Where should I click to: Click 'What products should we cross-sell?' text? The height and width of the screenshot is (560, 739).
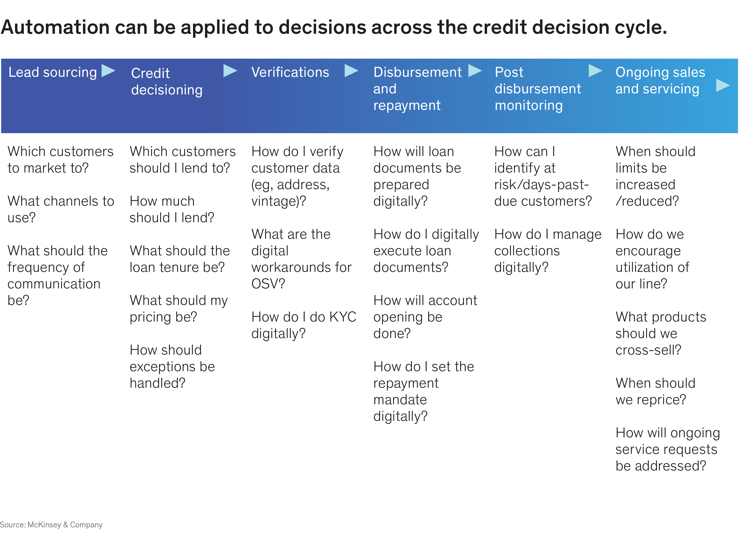(660, 333)
